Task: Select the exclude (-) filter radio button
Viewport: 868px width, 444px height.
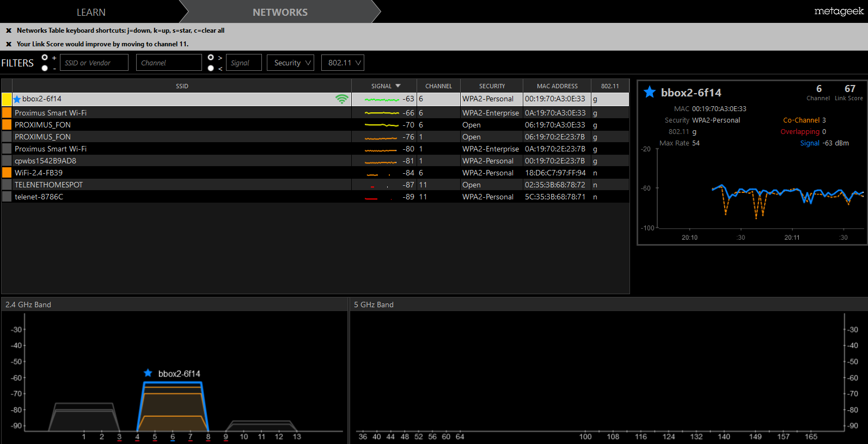Action: tap(45, 68)
